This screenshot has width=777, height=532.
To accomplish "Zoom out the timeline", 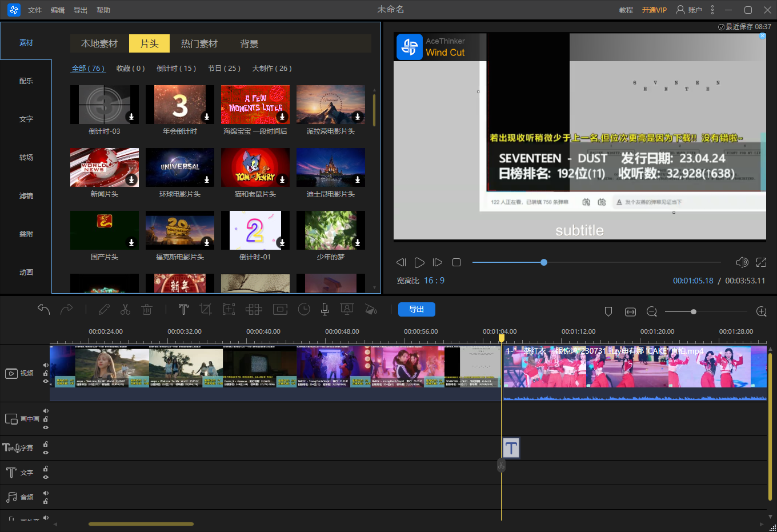I will click(x=652, y=311).
